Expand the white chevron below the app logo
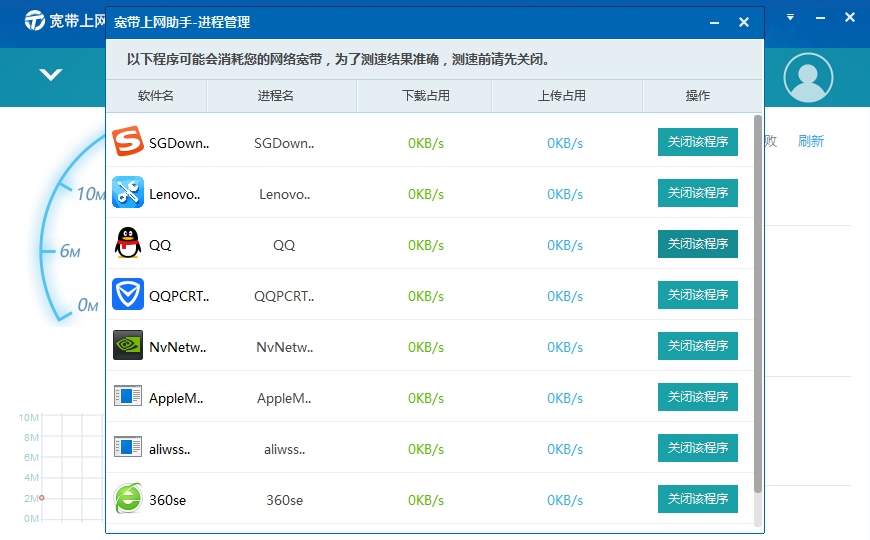 (51, 75)
